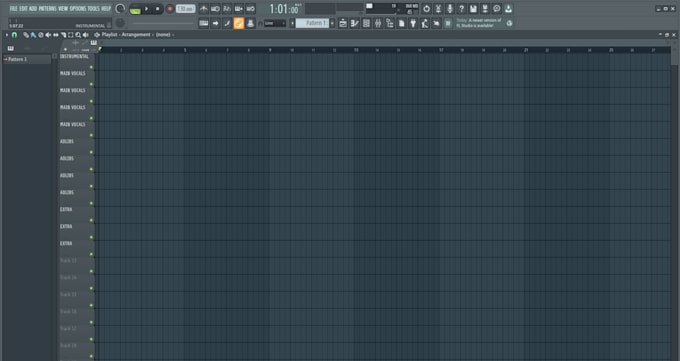Open the EDIT menu

click(x=23, y=8)
